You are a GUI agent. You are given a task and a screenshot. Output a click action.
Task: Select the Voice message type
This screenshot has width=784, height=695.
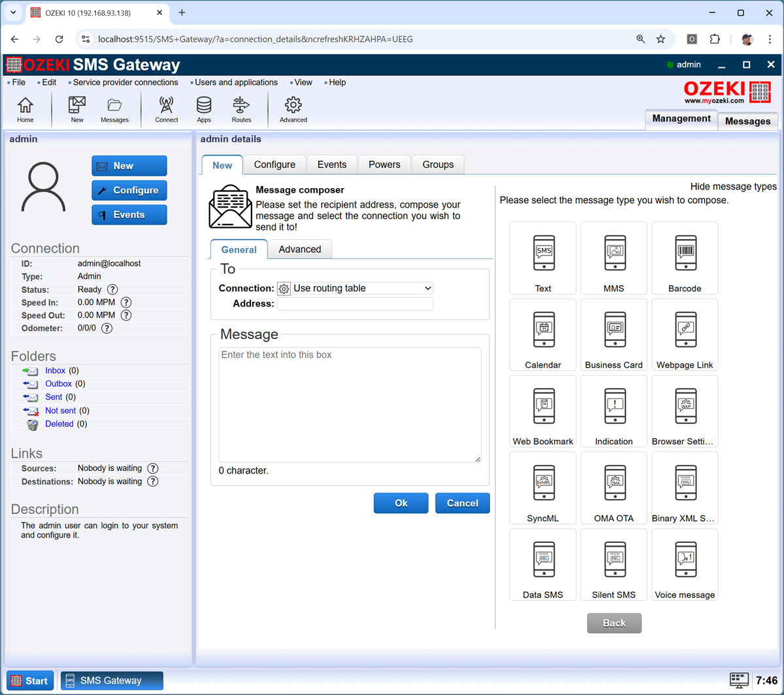(x=685, y=564)
